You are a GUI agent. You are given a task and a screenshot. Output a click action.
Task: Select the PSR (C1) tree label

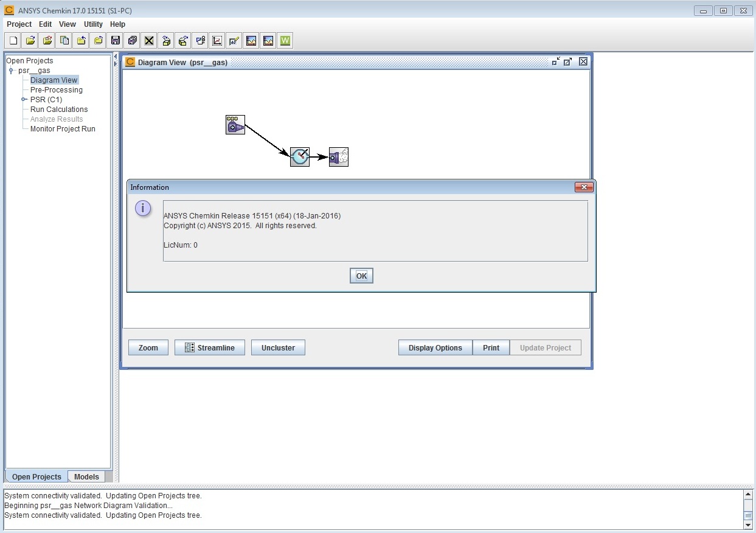[x=46, y=100]
